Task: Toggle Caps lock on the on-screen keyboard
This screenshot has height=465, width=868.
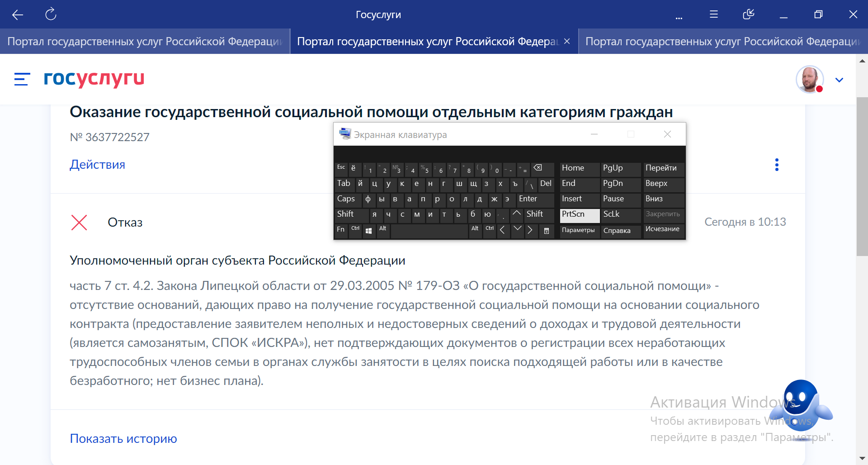Action: 348,200
